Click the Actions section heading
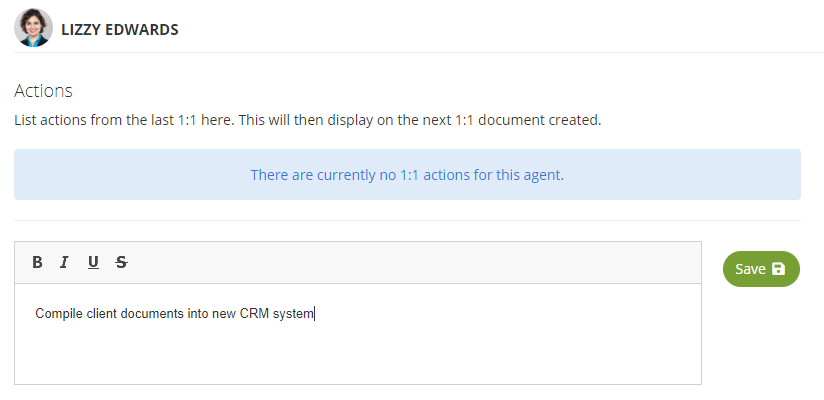This screenshot has height=400, width=824. coord(43,90)
